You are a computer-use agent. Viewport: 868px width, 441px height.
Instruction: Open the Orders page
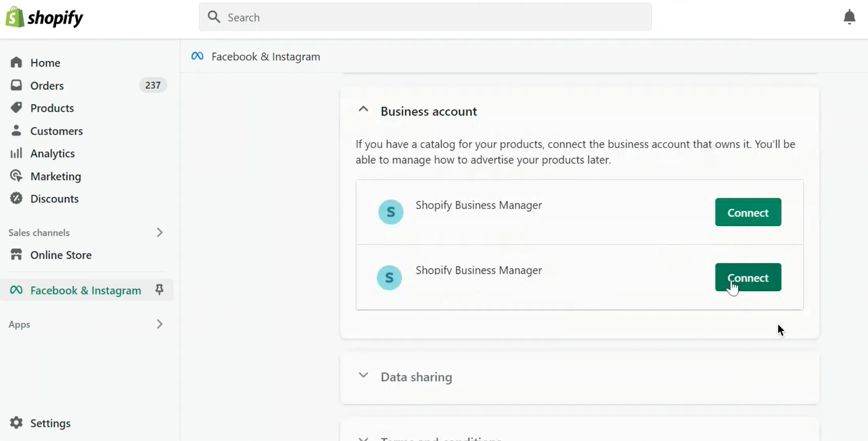[x=47, y=86]
